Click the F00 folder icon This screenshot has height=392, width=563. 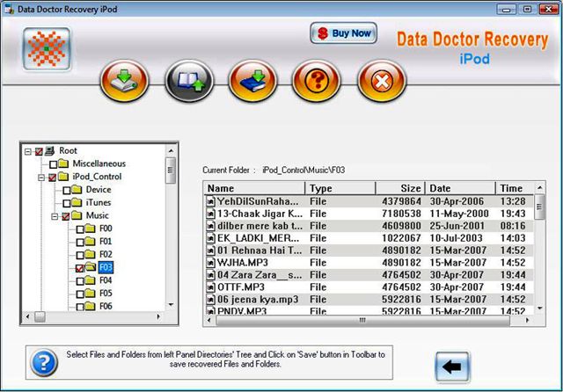click(90, 229)
